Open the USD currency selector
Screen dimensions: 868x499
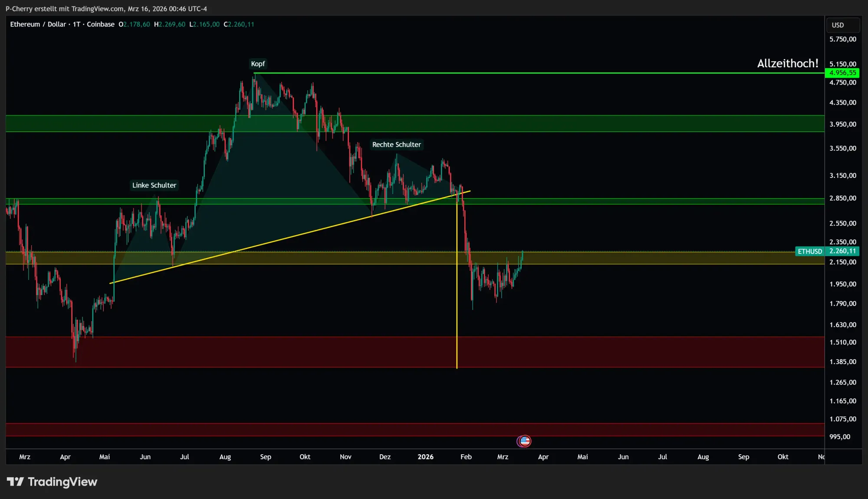click(842, 25)
